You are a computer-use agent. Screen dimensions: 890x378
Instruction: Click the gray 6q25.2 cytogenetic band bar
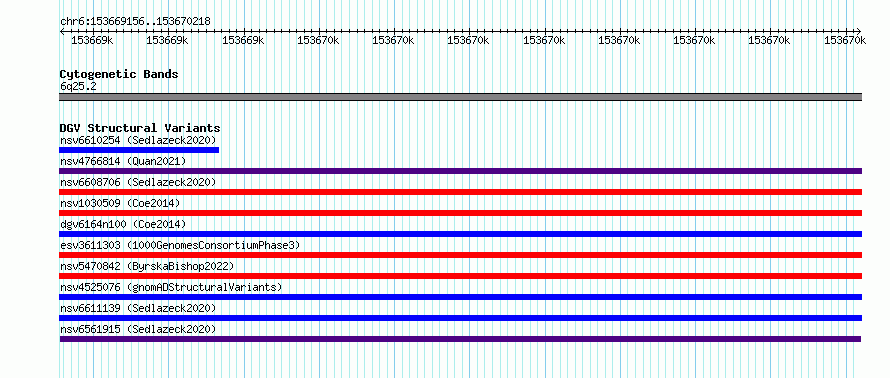(460, 97)
